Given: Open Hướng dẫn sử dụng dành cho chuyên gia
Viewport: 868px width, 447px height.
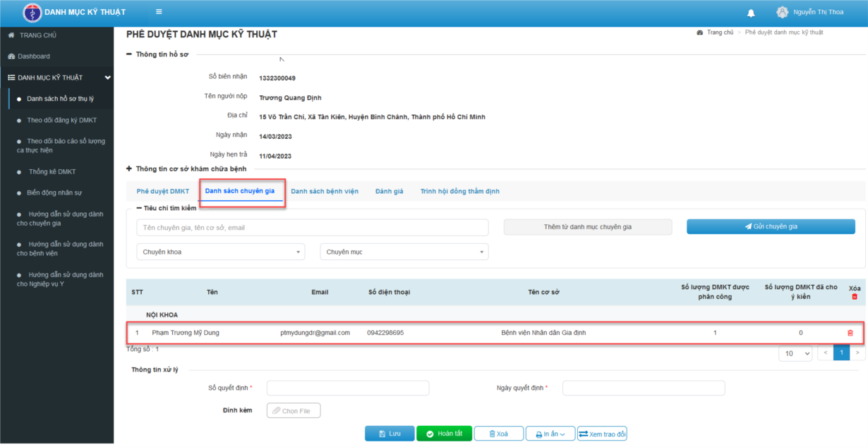Looking at the screenshot, I should click(61, 218).
